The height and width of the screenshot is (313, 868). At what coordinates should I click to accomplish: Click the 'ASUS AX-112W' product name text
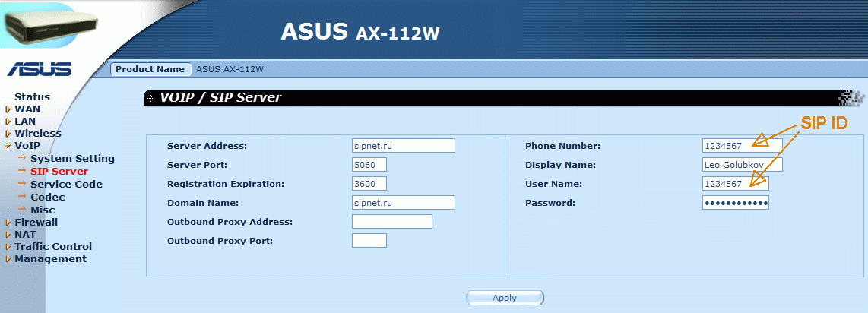[230, 69]
